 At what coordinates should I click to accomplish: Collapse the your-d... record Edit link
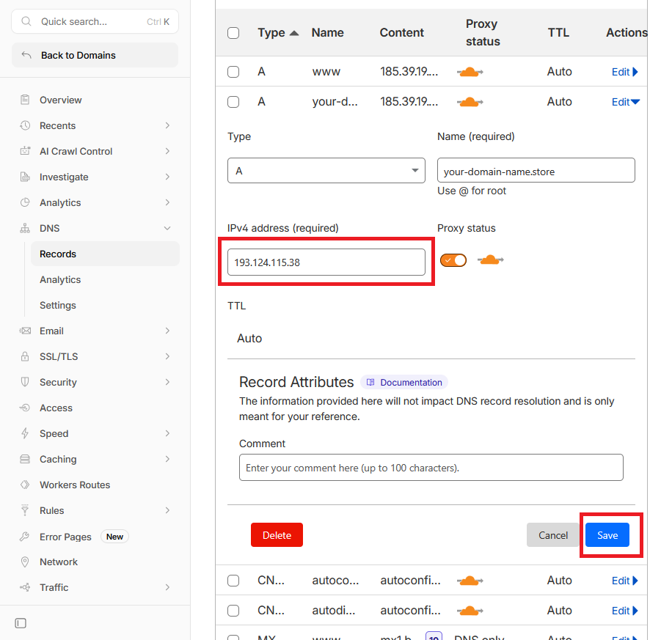(x=626, y=102)
